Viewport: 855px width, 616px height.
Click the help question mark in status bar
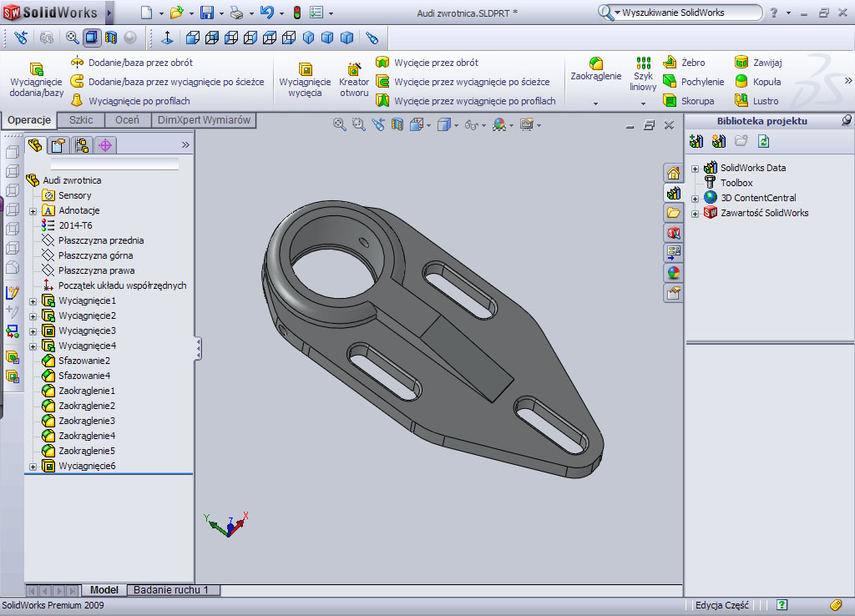[782, 604]
